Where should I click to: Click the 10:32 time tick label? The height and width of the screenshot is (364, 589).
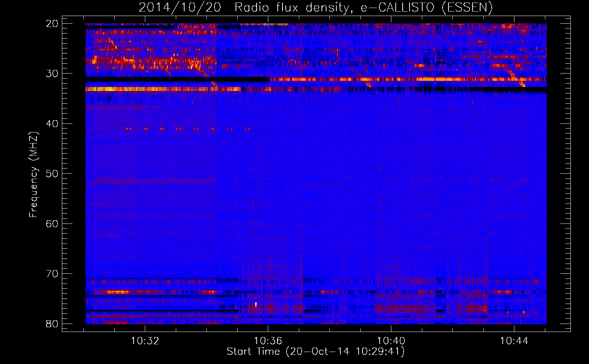[145, 341]
